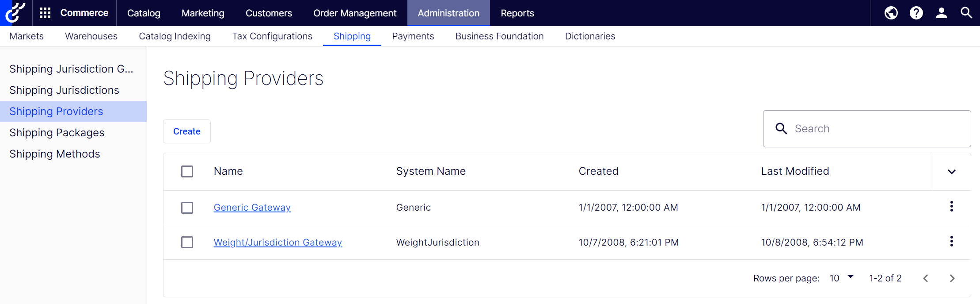The image size is (980, 304).
Task: Click the Name column header
Action: (x=228, y=171)
